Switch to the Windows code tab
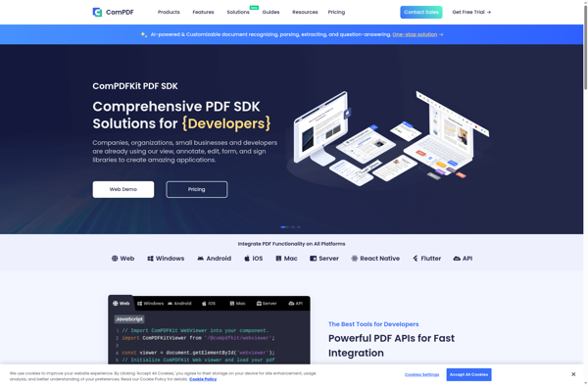The image size is (588, 386). (150, 304)
